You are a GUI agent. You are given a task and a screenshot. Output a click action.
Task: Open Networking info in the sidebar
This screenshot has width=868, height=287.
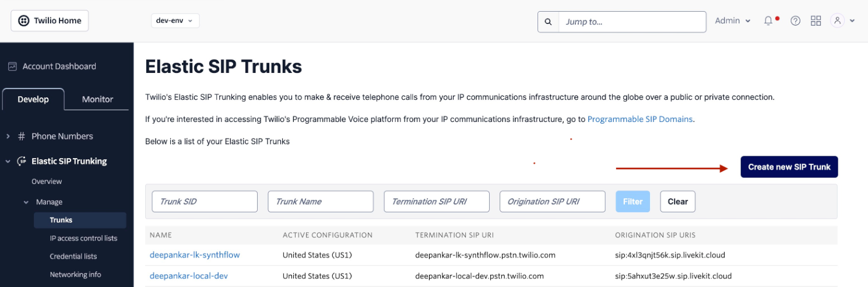[75, 274]
